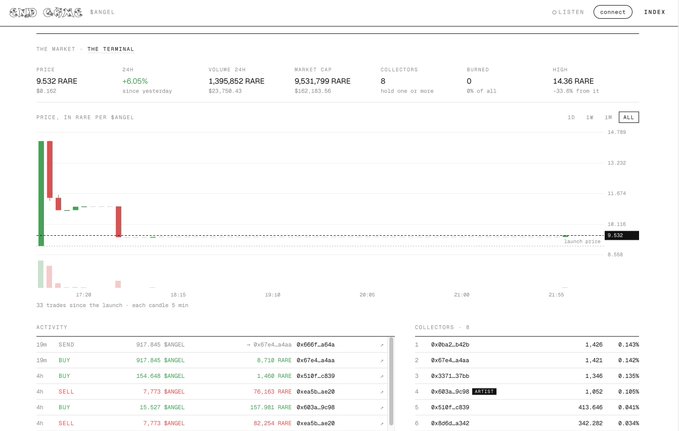679x431 pixels.
Task: Open external link for BUY 8,710 RARE row
Action: pos(382,361)
